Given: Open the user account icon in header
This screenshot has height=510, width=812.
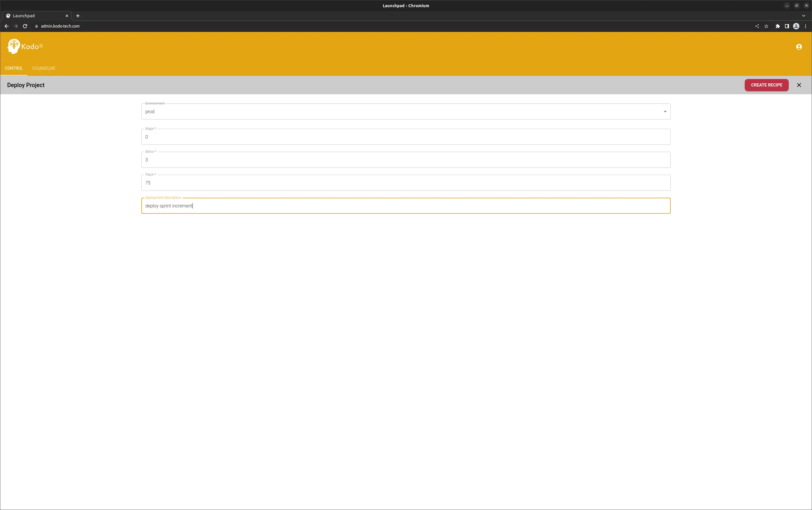Looking at the screenshot, I should [799, 47].
